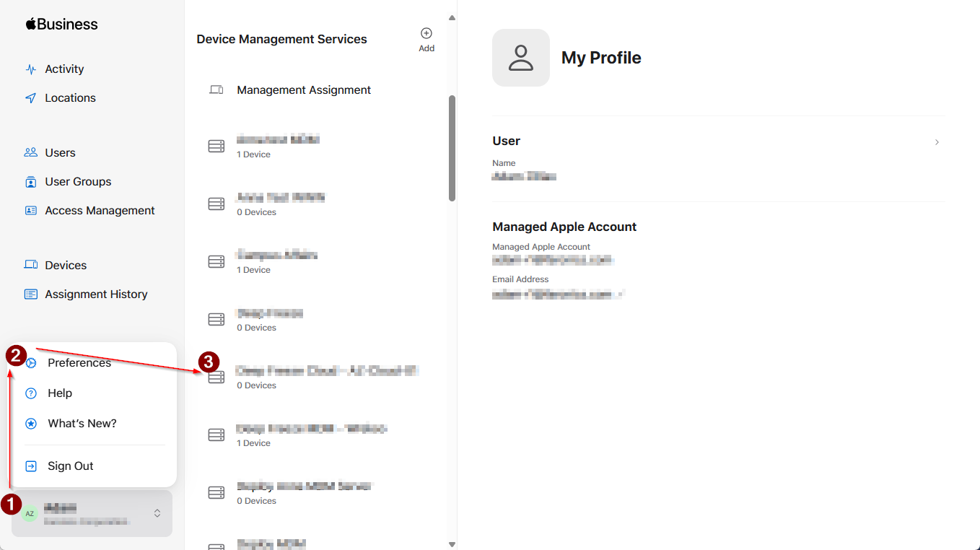980x550 pixels.
Task: Click the Assignment History list icon
Action: coord(30,294)
